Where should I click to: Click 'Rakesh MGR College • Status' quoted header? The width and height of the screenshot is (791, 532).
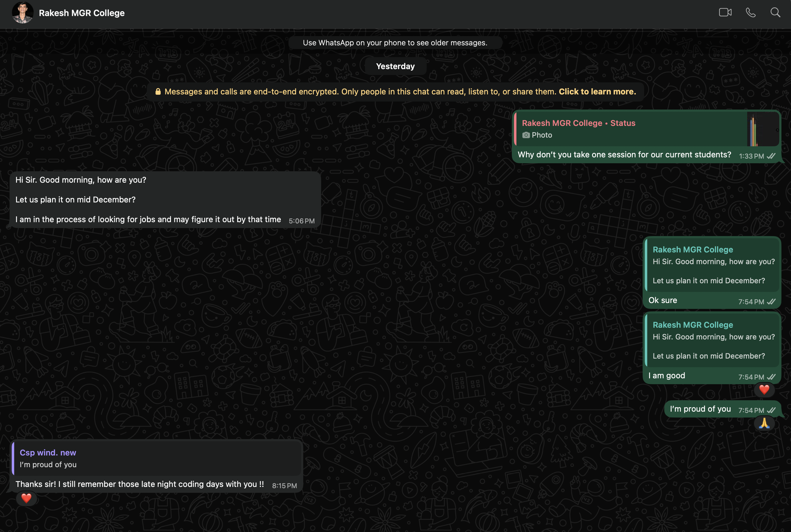(578, 123)
